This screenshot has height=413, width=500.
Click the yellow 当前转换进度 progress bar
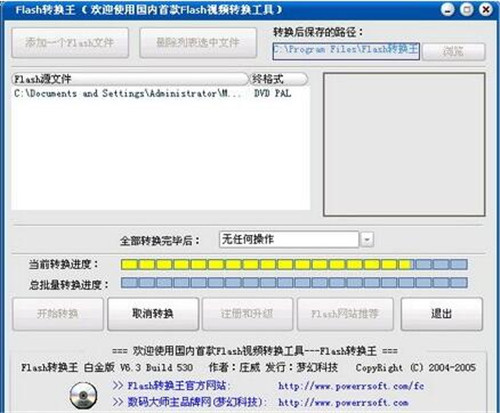[294, 265]
